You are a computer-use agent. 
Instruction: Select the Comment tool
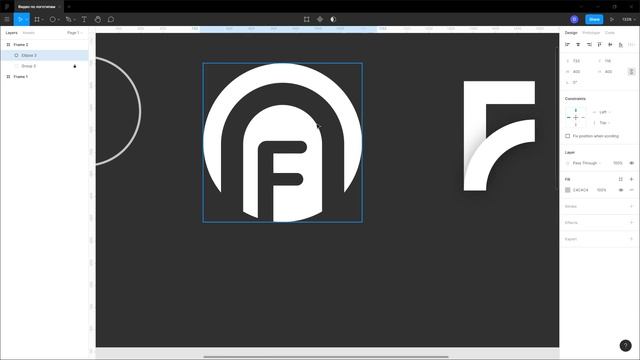111,19
